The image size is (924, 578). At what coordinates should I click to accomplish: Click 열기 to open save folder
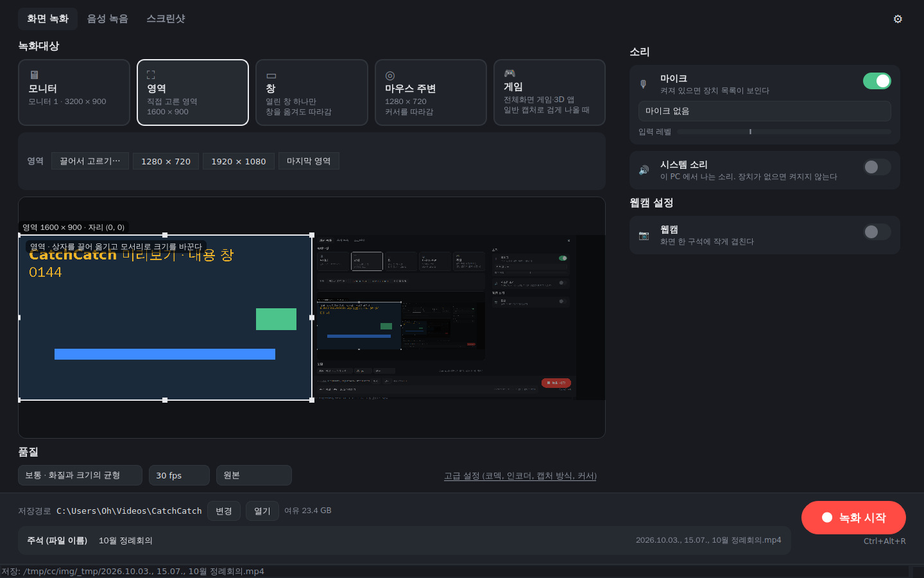coord(262,511)
